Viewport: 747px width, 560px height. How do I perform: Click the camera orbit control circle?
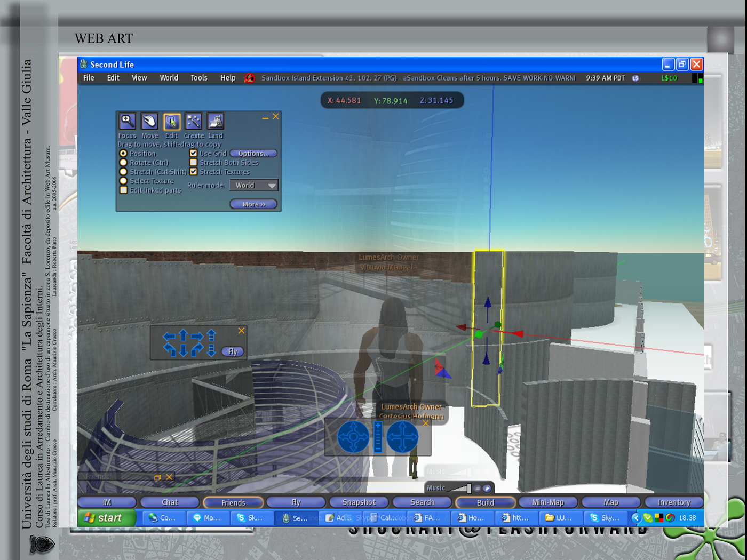[x=353, y=437]
